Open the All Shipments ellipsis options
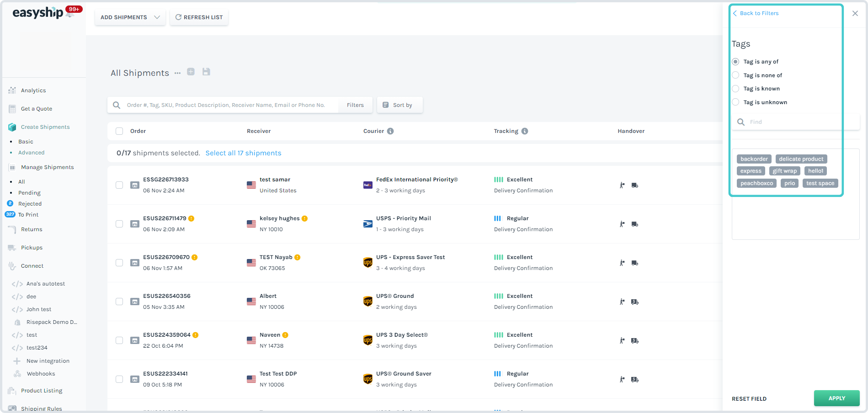The height and width of the screenshot is (413, 868). (x=178, y=73)
